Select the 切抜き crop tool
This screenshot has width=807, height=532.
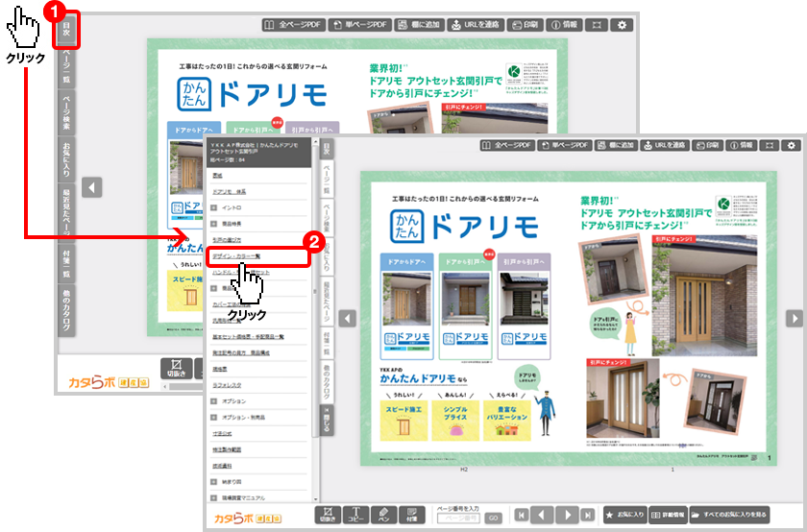pyautogui.click(x=329, y=514)
